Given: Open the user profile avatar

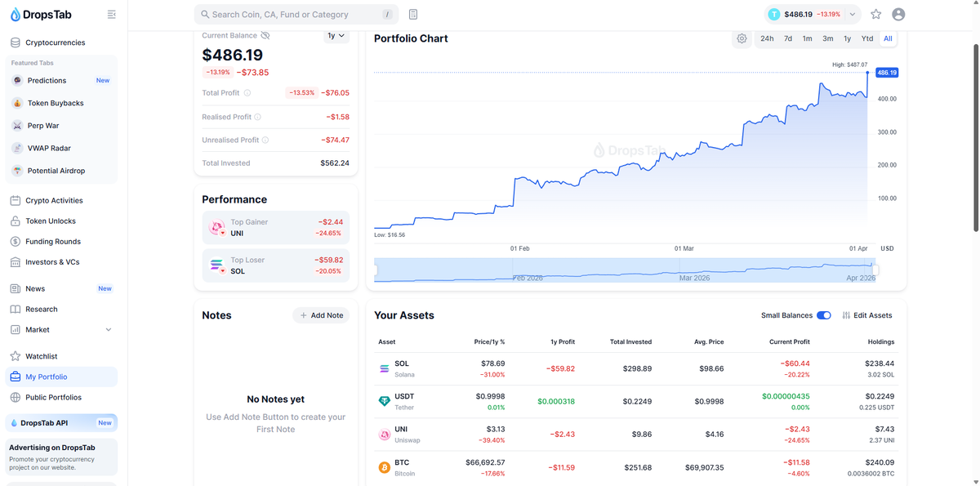Looking at the screenshot, I should (899, 14).
